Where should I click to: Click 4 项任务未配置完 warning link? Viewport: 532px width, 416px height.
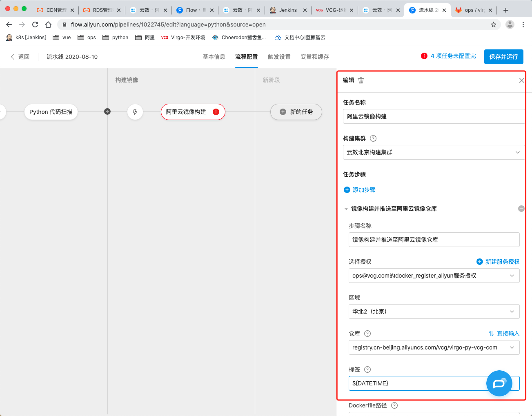pyautogui.click(x=453, y=56)
